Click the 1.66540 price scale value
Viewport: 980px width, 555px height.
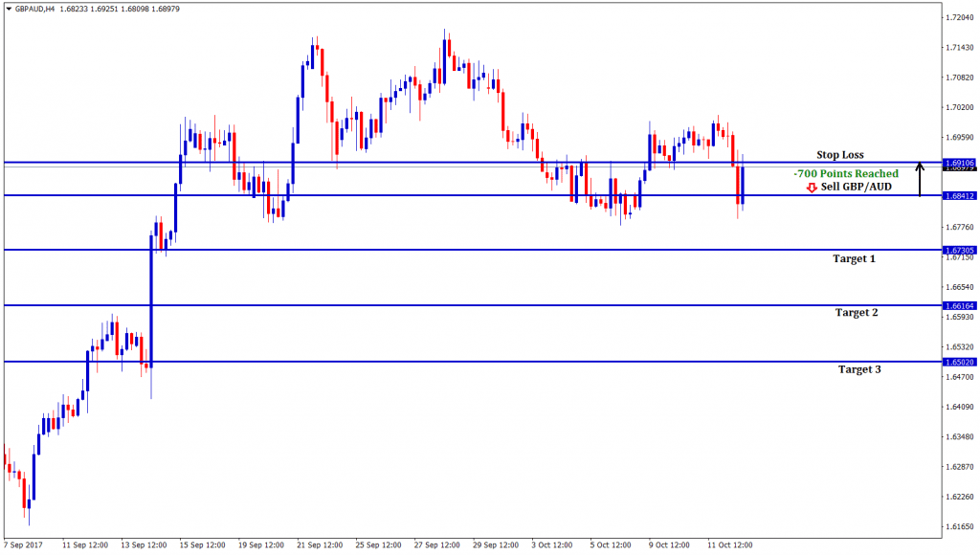[960, 287]
